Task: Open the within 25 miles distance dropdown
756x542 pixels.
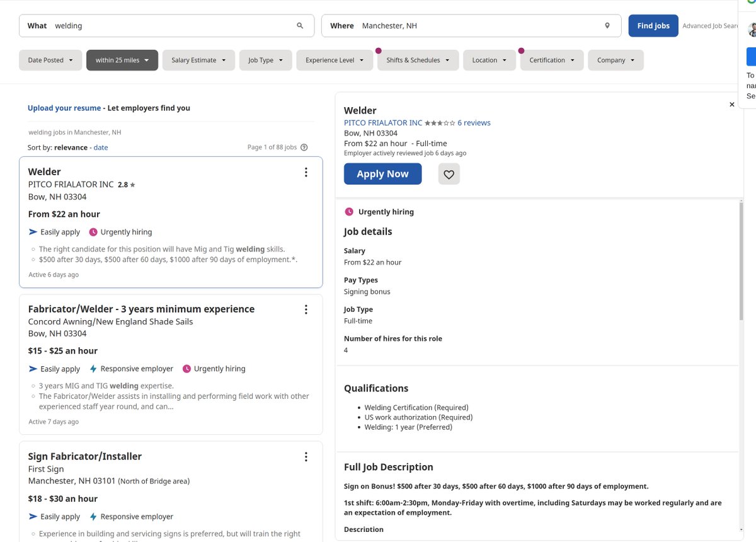Action: pyautogui.click(x=122, y=61)
